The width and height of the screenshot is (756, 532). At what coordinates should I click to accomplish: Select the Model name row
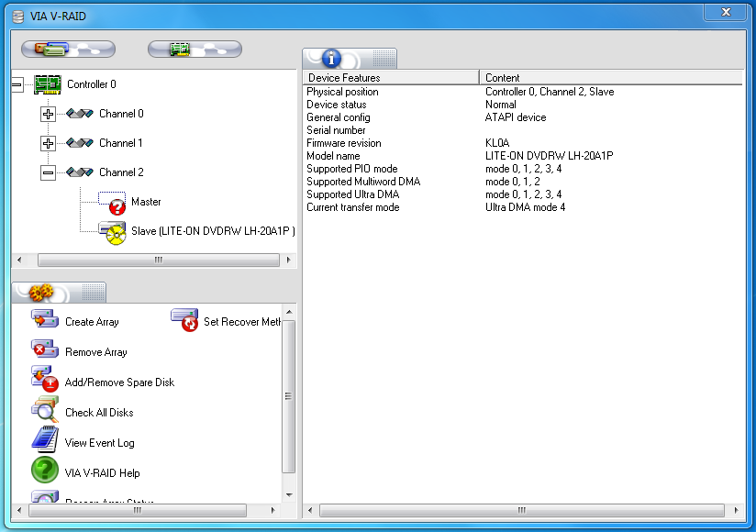click(x=523, y=156)
